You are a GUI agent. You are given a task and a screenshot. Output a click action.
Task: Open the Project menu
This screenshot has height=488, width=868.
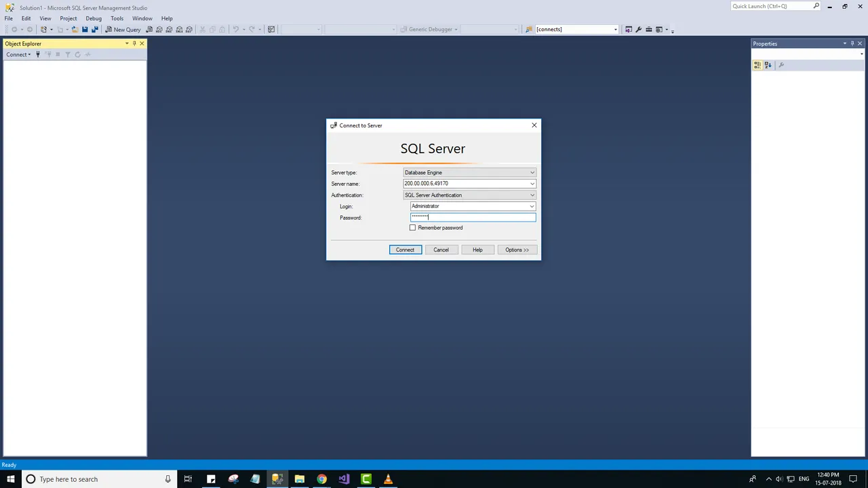[x=68, y=18]
